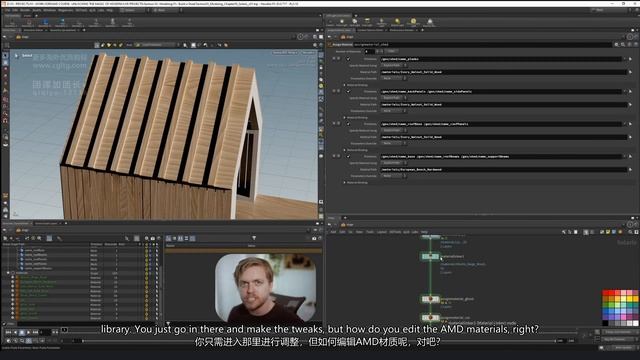Toggle enable checkbox for name_roofBase name_roofPanels assignment

point(348,124)
